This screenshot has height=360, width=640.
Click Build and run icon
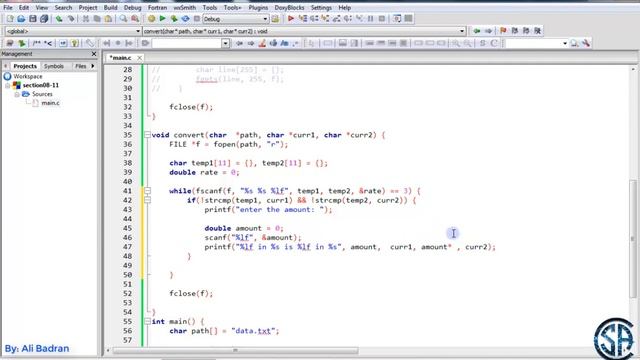pyautogui.click(x=174, y=19)
